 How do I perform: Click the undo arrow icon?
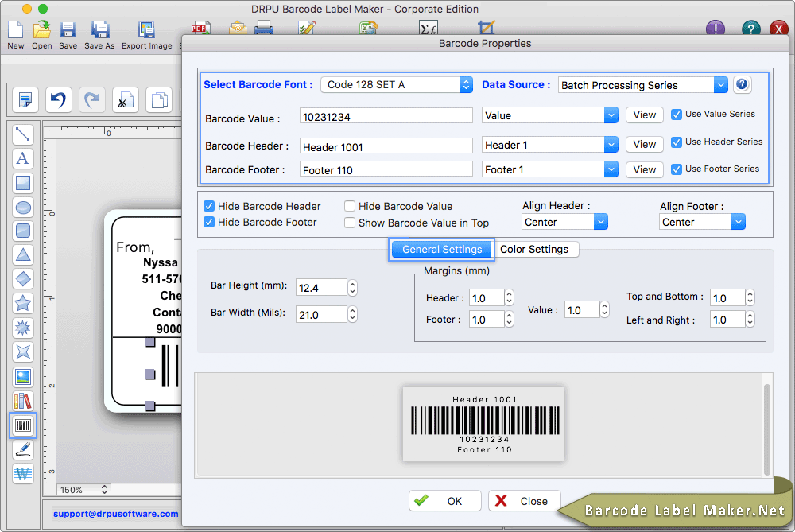[58, 99]
